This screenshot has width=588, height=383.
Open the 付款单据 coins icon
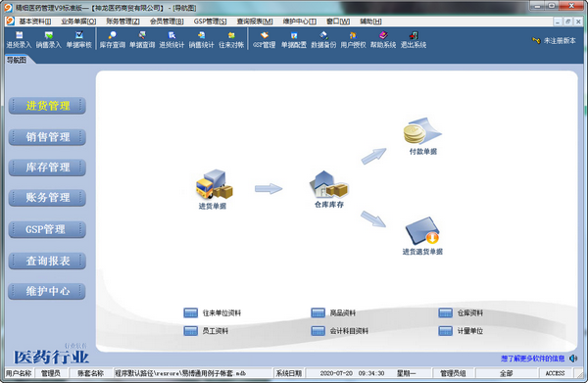point(423,135)
